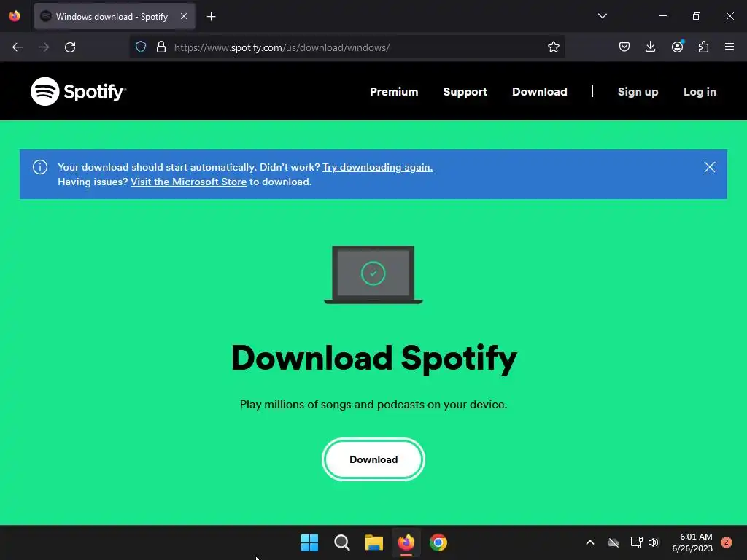Launch File Explorer from the taskbar
The image size is (747, 560).
pyautogui.click(x=374, y=542)
